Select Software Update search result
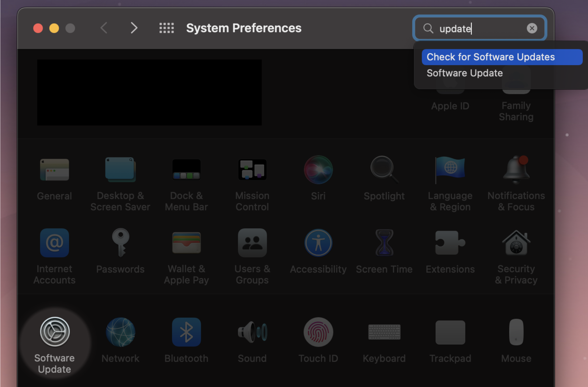 (x=502, y=73)
